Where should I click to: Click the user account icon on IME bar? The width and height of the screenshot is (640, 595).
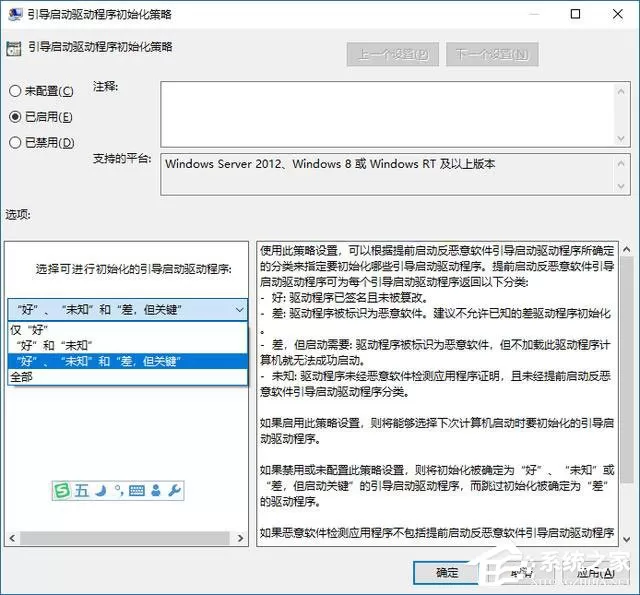pos(156,490)
